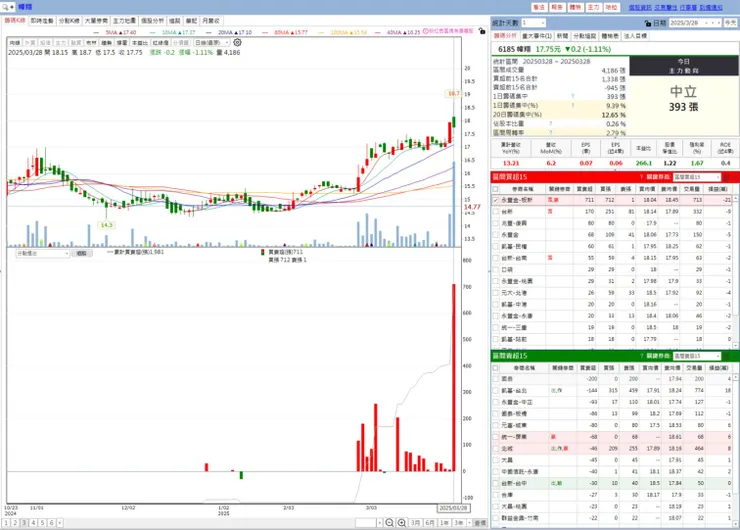Image resolution: width=740 pixels, height=530 pixels.
Task: Click green icon at end of 區間賣超15 header
Action: click(x=727, y=356)
